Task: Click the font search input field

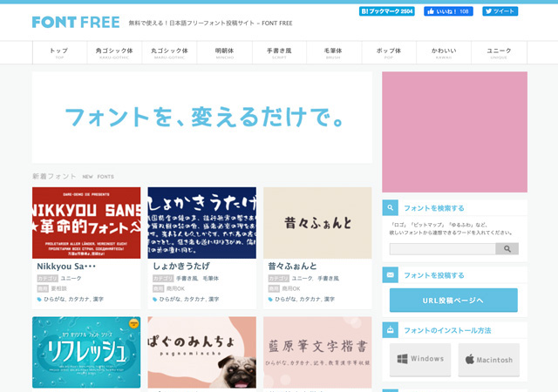Action: (x=443, y=249)
